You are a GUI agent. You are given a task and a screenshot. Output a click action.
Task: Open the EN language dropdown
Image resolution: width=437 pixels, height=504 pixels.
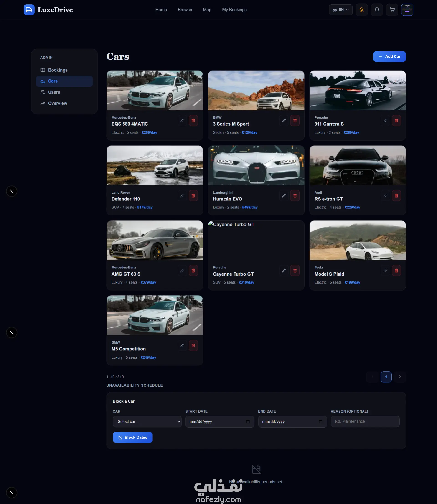click(341, 10)
